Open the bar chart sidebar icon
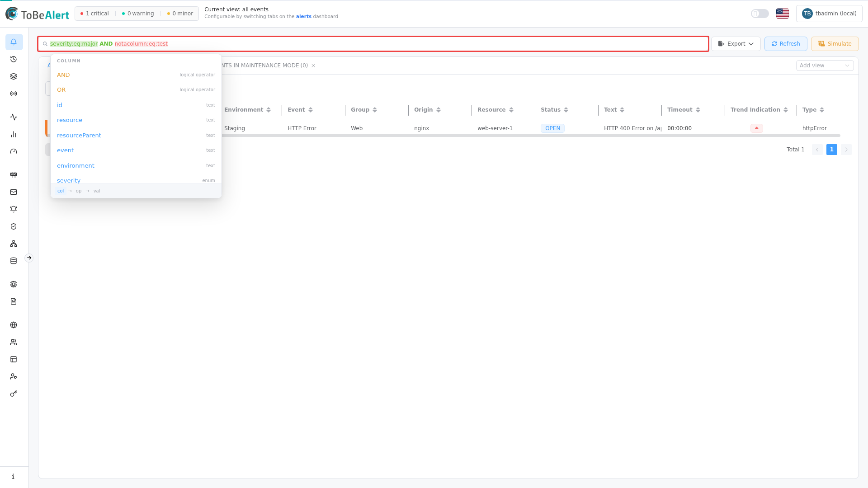The image size is (868, 488). pyautogui.click(x=14, y=134)
